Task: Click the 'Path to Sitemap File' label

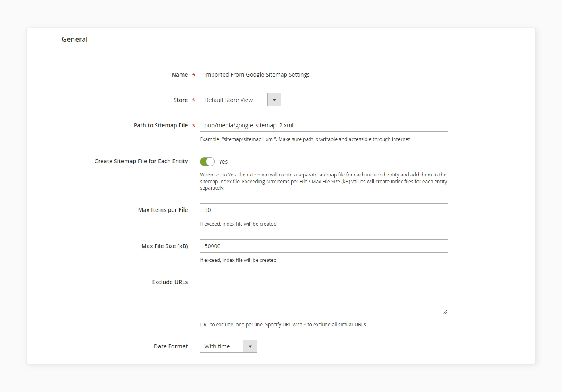Action: [161, 125]
